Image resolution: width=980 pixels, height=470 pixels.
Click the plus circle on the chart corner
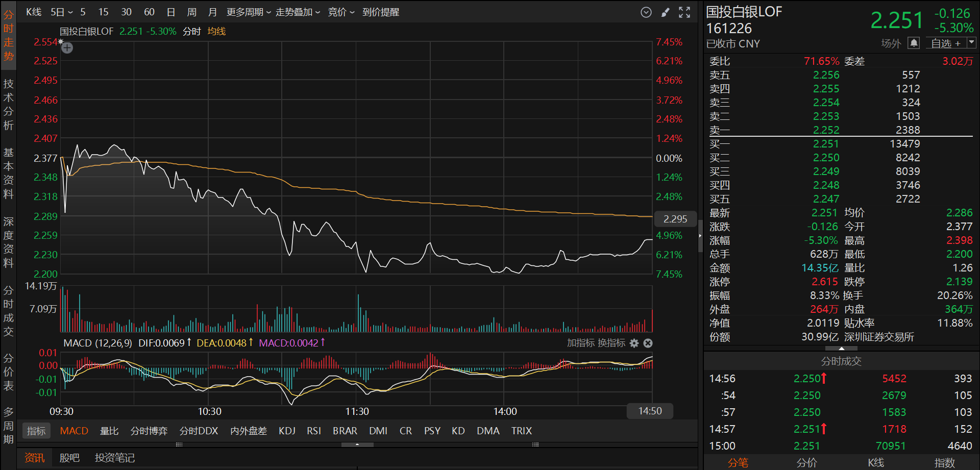coord(67,48)
